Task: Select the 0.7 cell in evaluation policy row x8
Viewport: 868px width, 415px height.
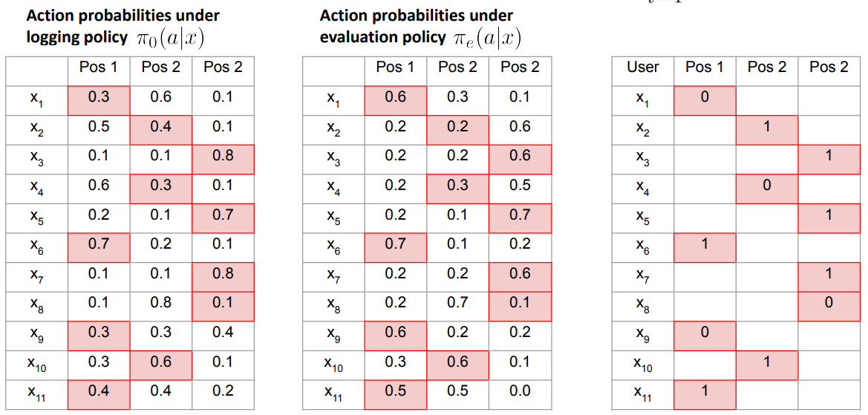Action: [x=457, y=303]
